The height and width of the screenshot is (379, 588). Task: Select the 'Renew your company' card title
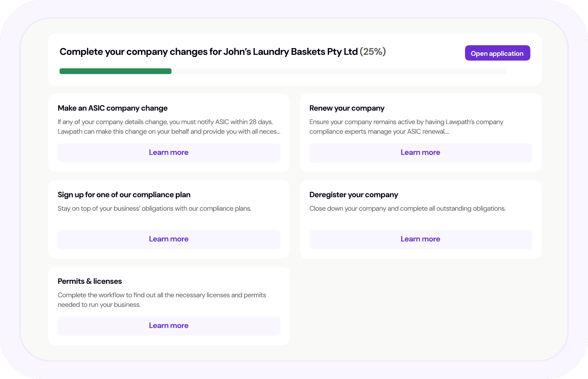(347, 108)
